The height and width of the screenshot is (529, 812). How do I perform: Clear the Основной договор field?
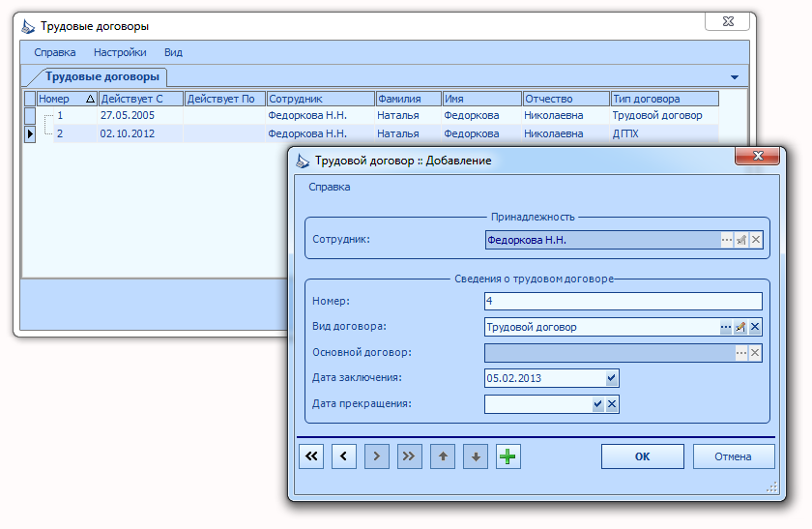(x=755, y=353)
